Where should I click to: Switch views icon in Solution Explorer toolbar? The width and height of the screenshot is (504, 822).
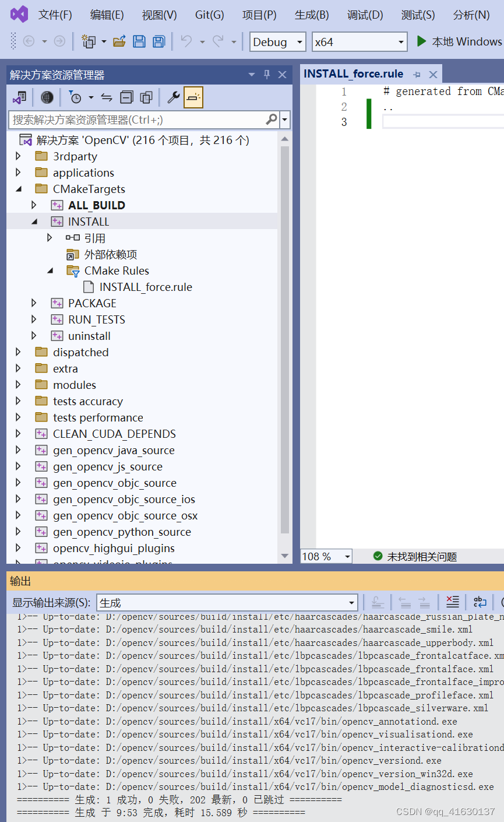tap(20, 97)
